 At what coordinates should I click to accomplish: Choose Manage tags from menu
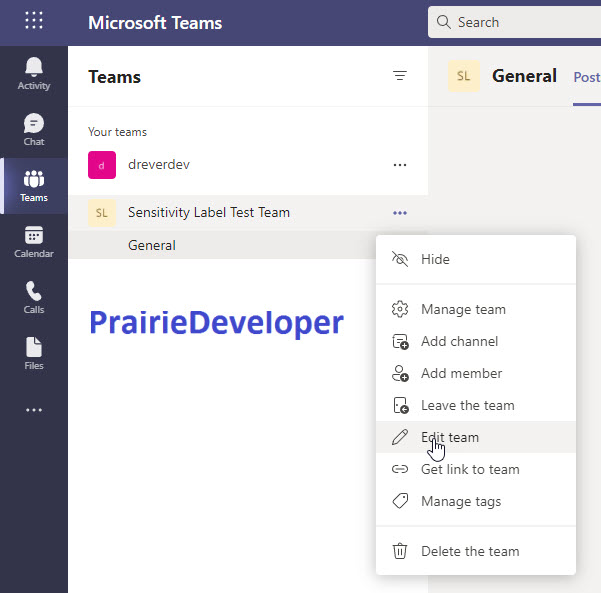click(x=476, y=501)
